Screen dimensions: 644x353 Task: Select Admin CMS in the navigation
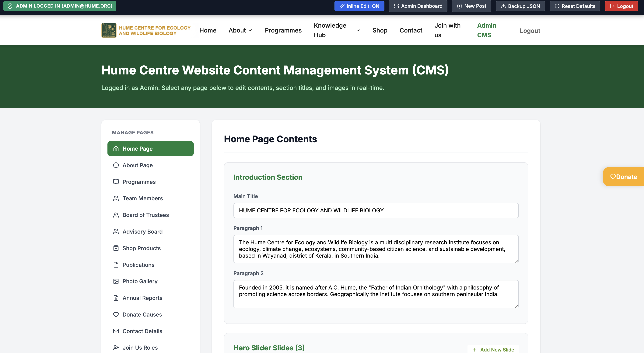pyautogui.click(x=487, y=30)
